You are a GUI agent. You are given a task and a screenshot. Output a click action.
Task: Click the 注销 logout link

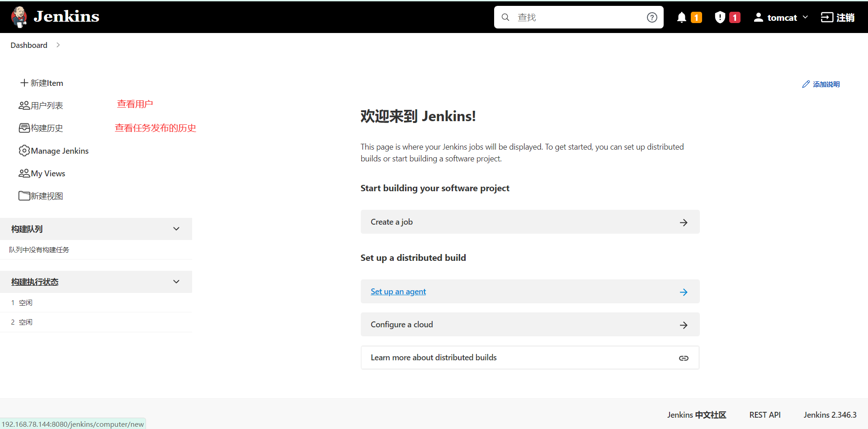838,17
